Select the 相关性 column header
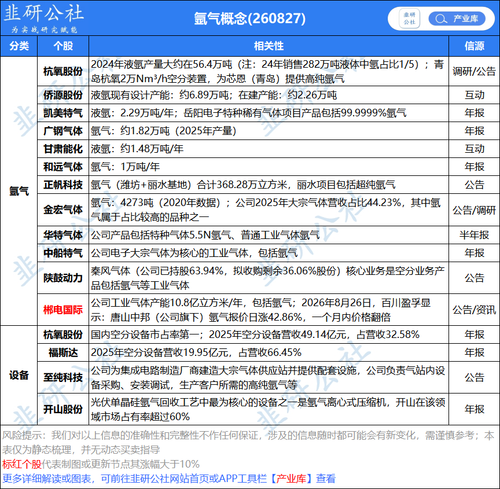This screenshot has width=500, height=489. pyautogui.click(x=269, y=46)
